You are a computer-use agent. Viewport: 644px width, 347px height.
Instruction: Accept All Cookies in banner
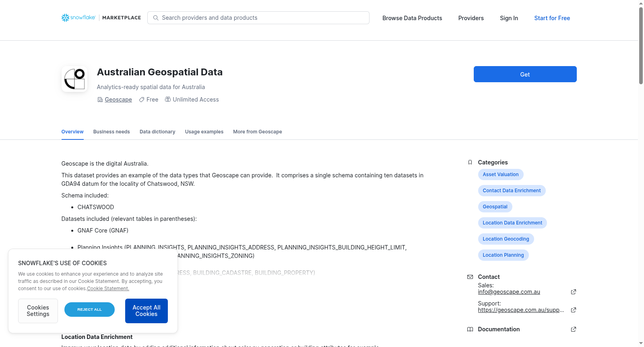click(x=147, y=311)
